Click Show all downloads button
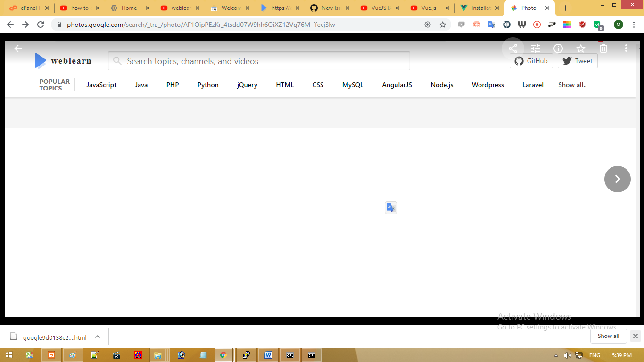 [x=609, y=336]
